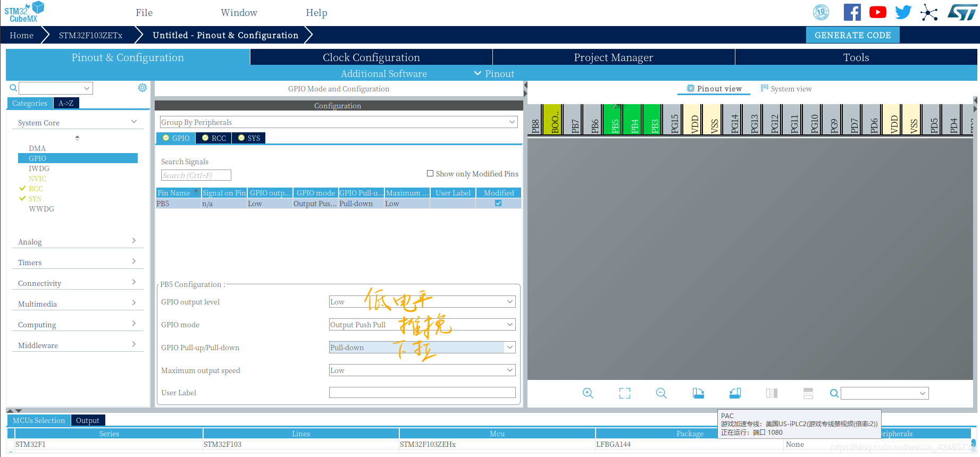Select the PB8 pin on chip
Image resolution: width=980 pixels, height=457 pixels.
tap(535, 120)
